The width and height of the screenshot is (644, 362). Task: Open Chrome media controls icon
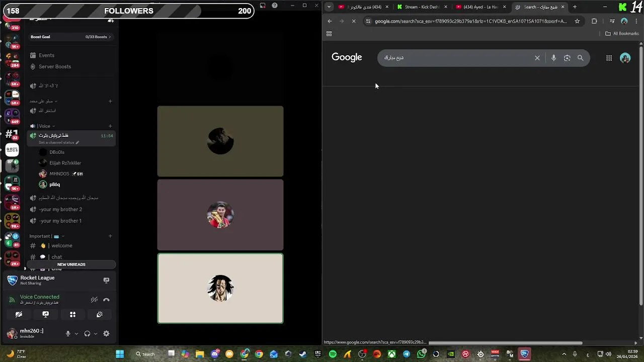[612, 21]
